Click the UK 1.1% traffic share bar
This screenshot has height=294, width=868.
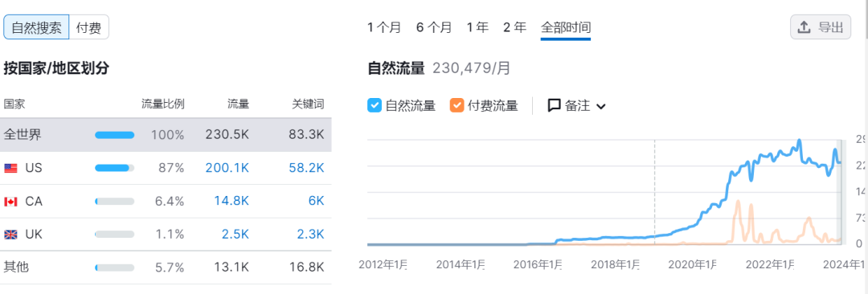coord(115,235)
